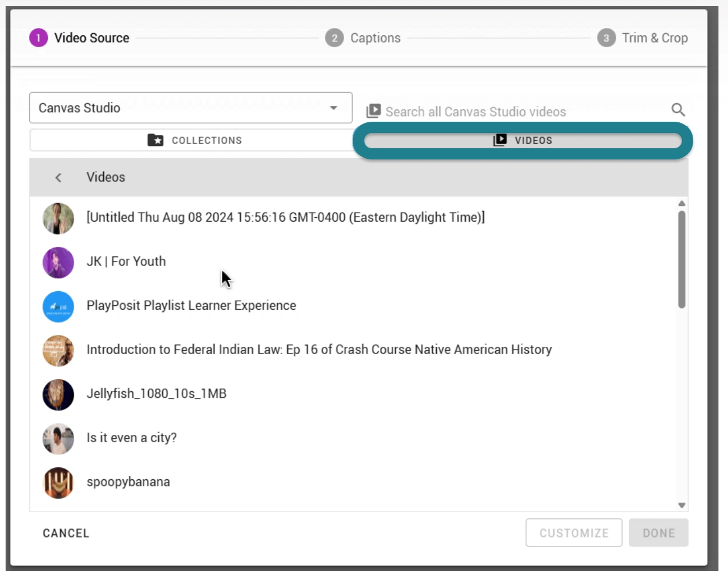
Task: Click the Done button
Action: 658,532
